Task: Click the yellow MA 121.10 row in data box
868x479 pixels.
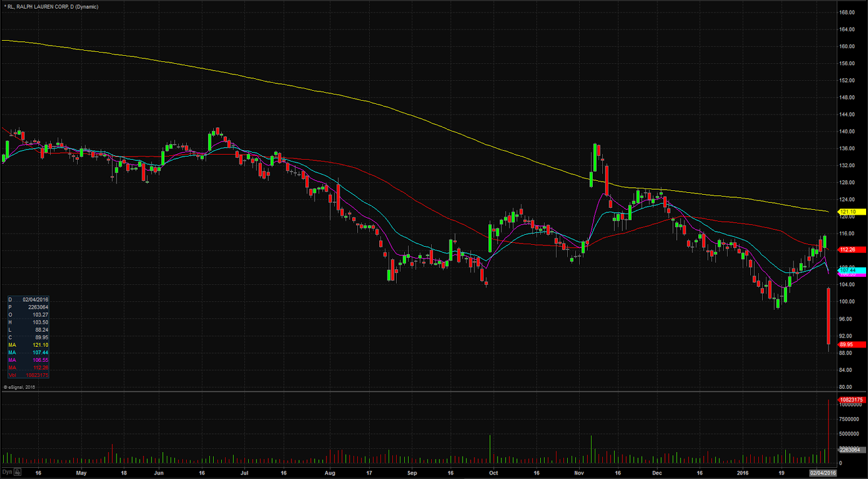Action: (28, 345)
